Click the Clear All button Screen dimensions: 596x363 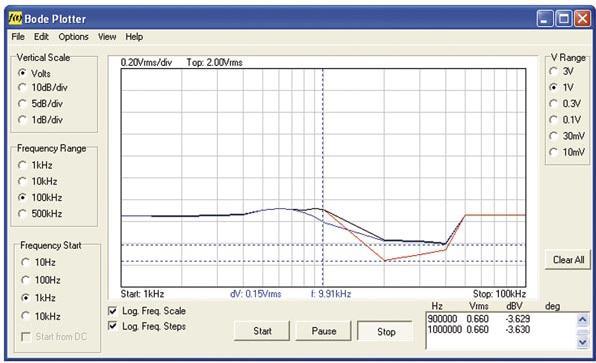[568, 260]
